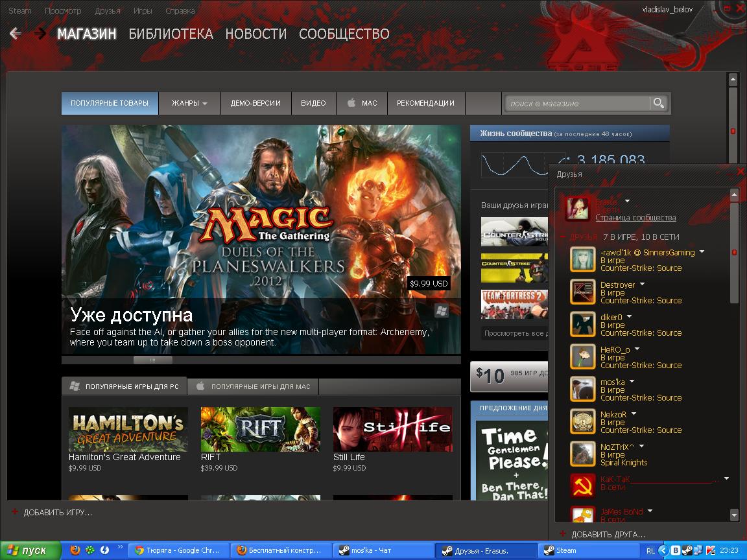The width and height of the screenshot is (747, 560).
Task: Open dropdown arrow next to -rawd'1k @ SinnersGaming
Action: [702, 252]
